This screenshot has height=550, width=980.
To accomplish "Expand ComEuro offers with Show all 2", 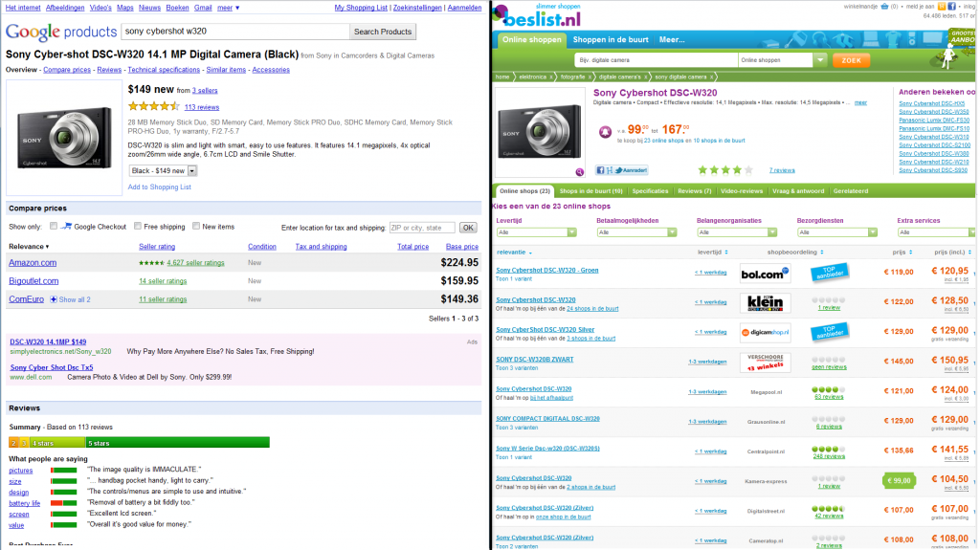I will click(70, 299).
